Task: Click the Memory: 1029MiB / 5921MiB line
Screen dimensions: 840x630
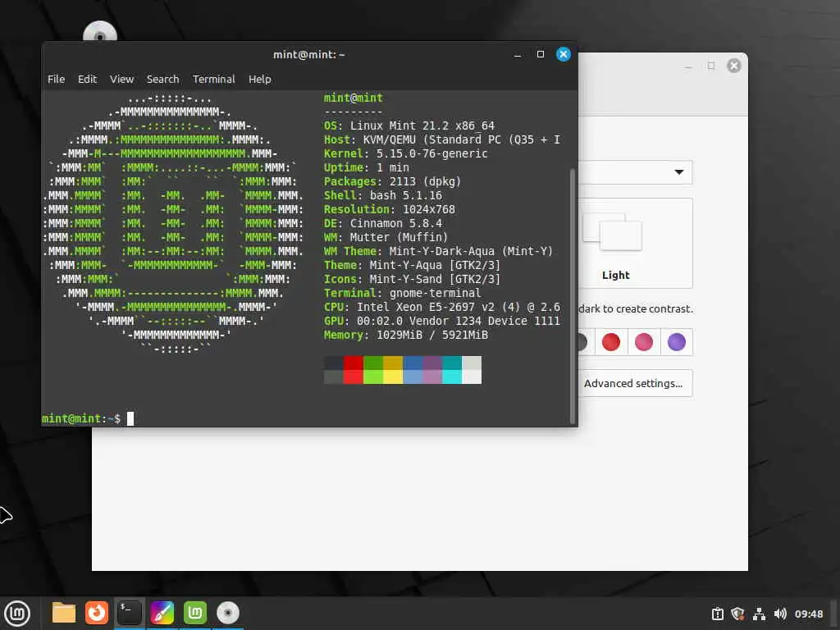Action: coord(405,335)
